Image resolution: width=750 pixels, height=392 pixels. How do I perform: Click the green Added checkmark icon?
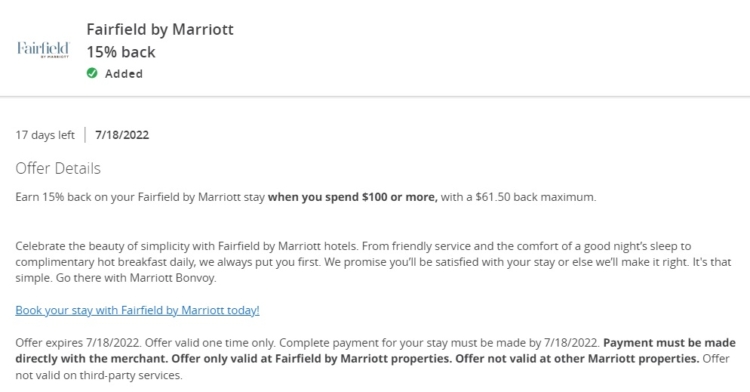pos(92,73)
